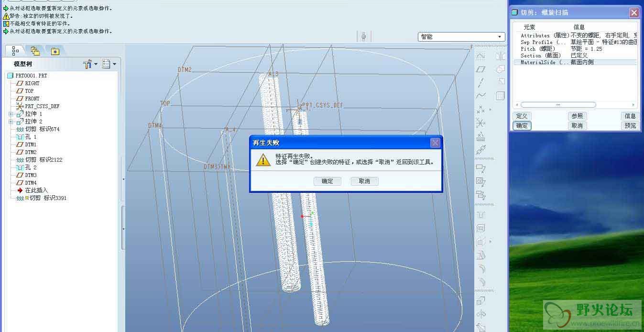The image size is (644, 332).
Task: Select MaterialSide element row
Action: (576, 62)
